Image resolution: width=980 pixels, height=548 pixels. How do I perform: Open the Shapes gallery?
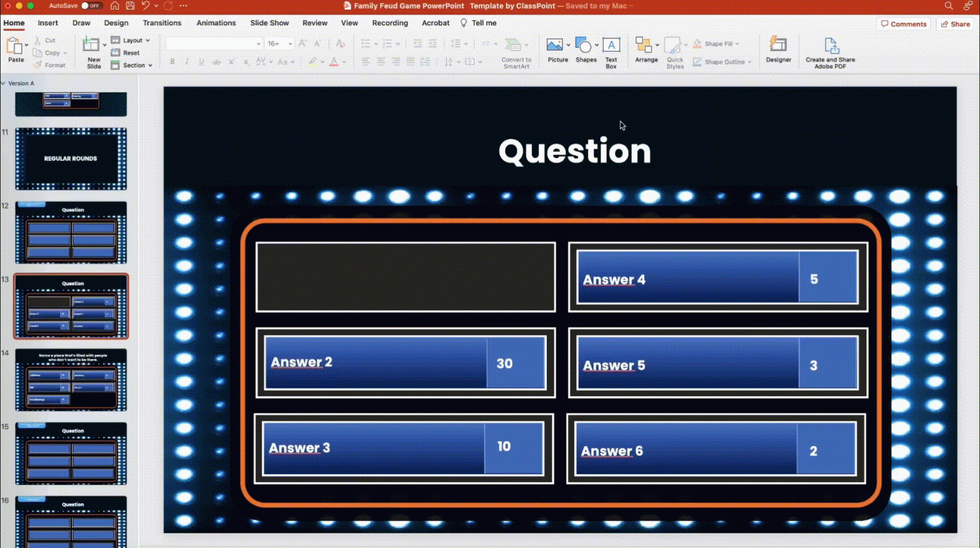pyautogui.click(x=583, y=45)
